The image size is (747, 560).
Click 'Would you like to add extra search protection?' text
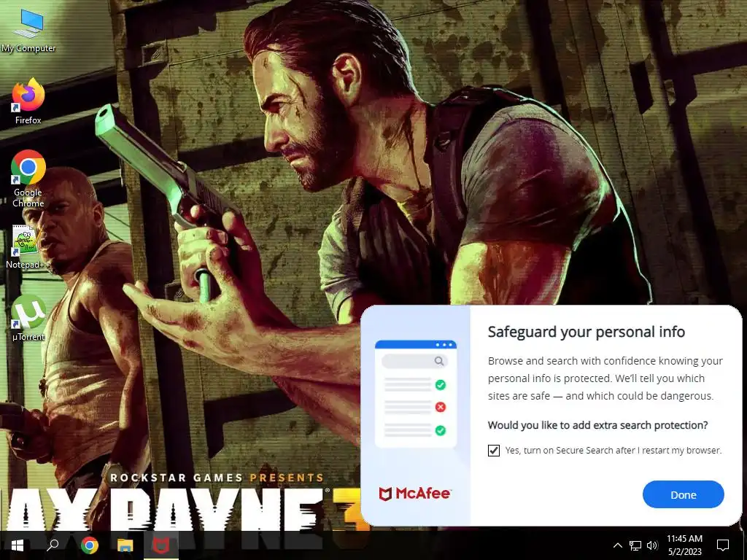click(x=598, y=425)
